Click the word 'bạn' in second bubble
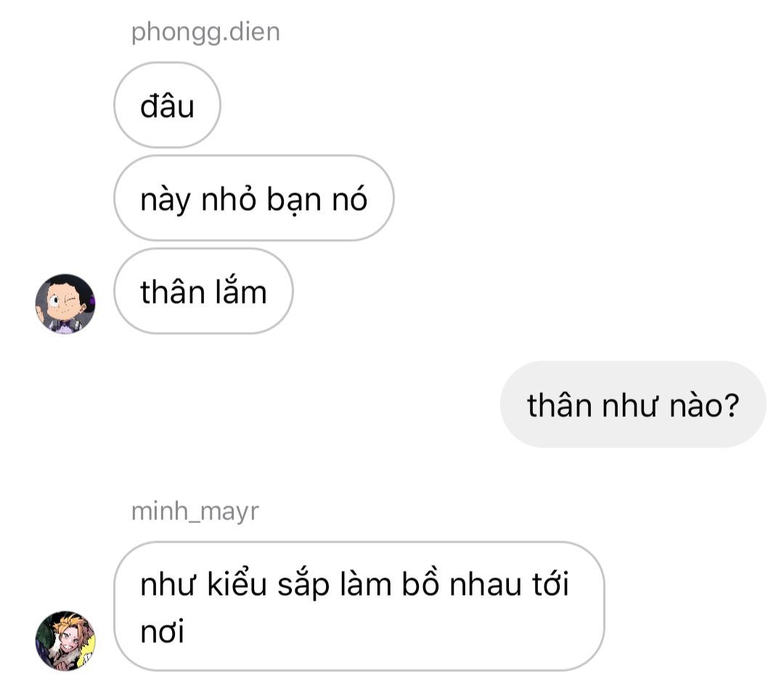Viewport: 784px width, 698px height. point(293,200)
